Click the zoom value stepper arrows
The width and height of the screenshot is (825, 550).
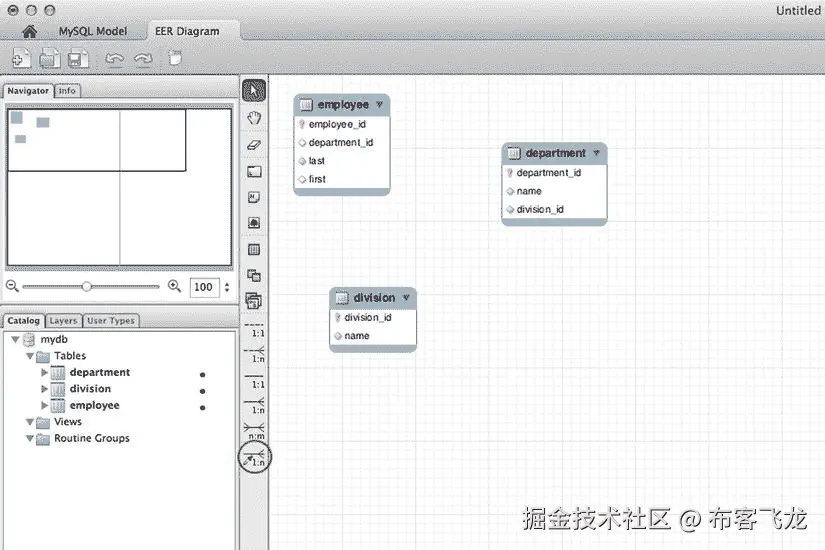pyautogui.click(x=227, y=287)
